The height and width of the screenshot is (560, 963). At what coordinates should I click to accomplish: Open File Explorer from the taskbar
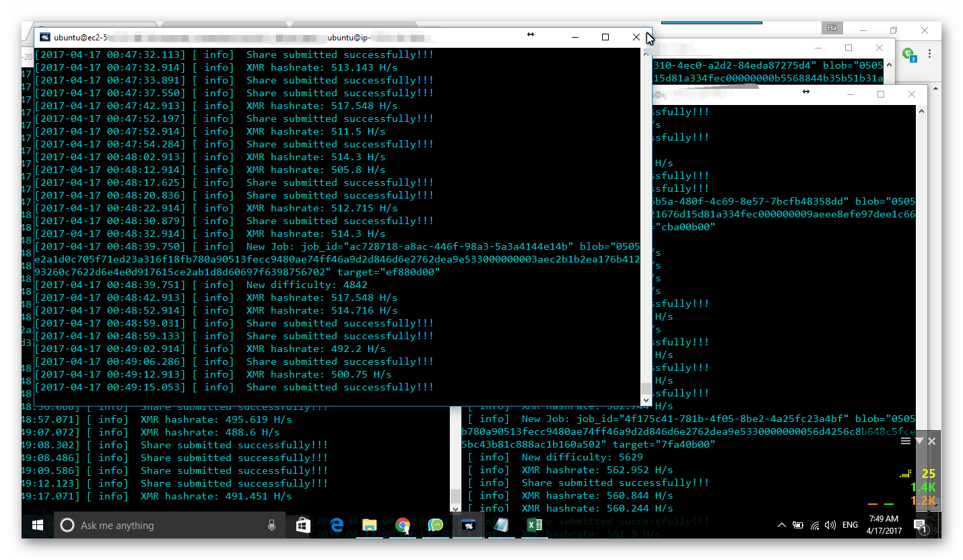coord(369,525)
